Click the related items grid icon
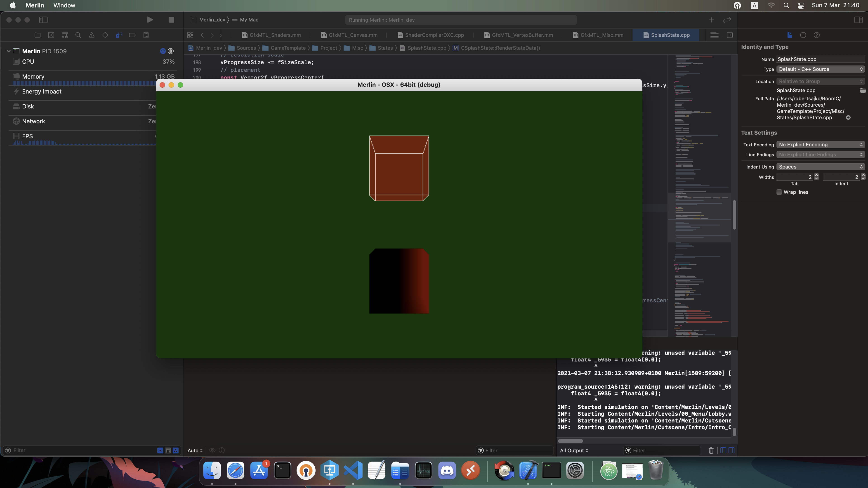Viewport: 868px width, 488px height. tap(190, 35)
